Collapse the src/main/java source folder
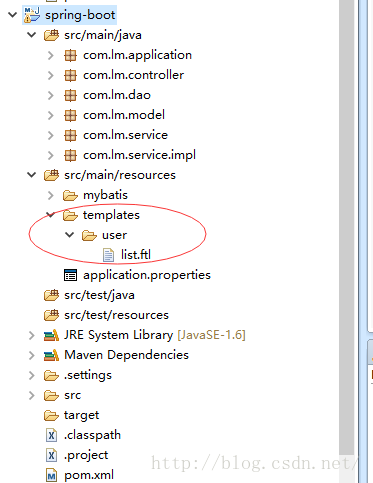The height and width of the screenshot is (483, 373). [32, 35]
